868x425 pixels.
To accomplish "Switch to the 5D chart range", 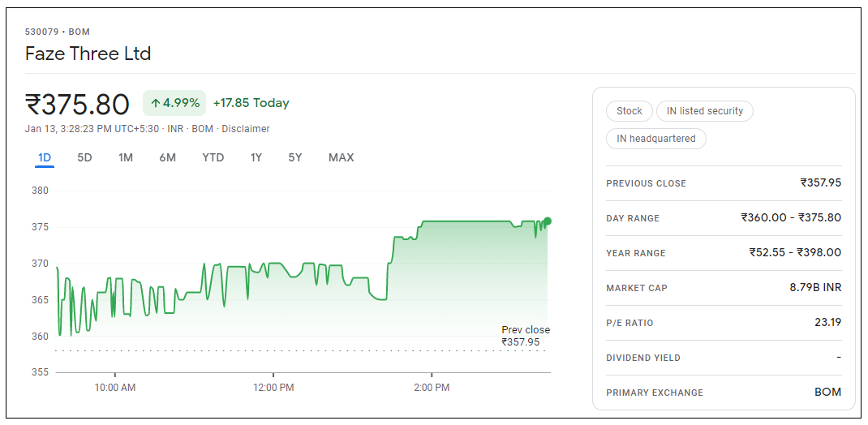I will tap(84, 157).
